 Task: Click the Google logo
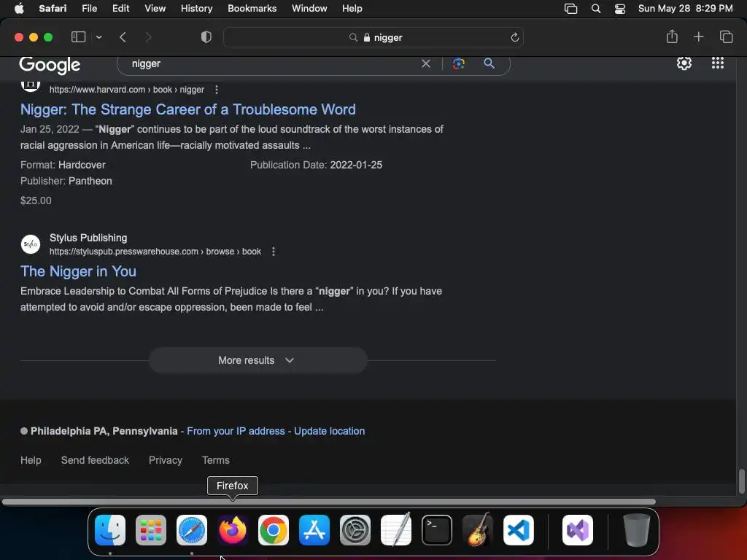tap(50, 65)
